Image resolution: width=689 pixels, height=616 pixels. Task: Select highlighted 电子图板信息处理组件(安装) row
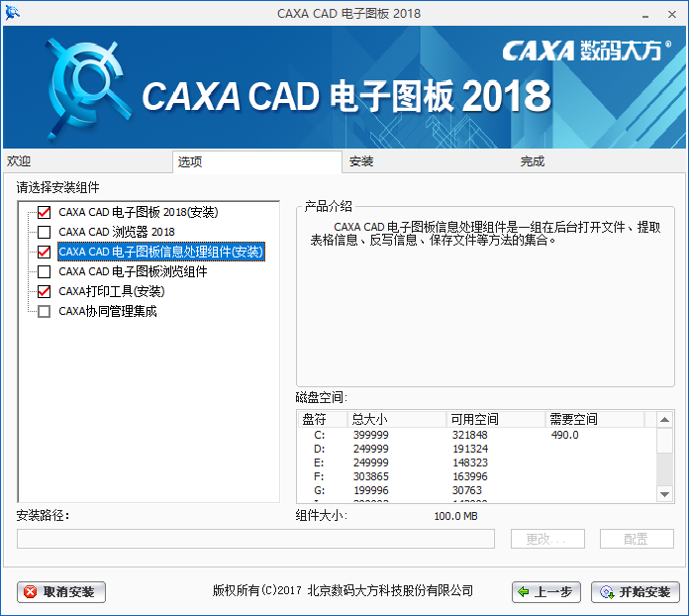click(161, 252)
